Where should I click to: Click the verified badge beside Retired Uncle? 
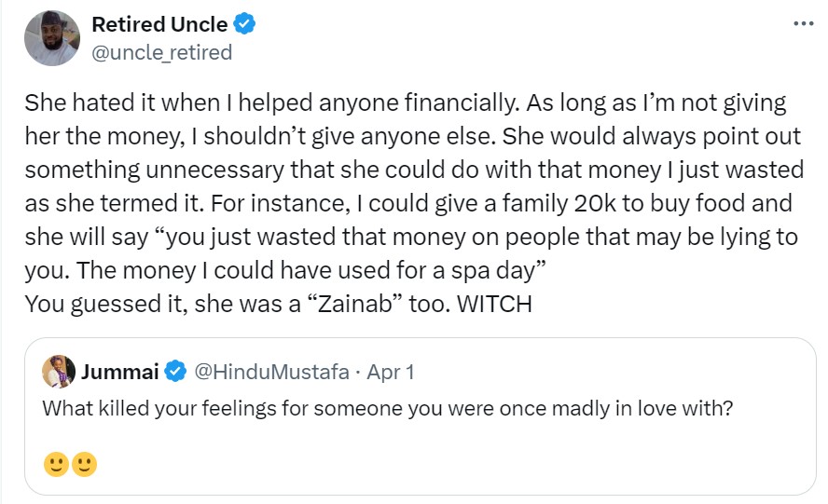coord(243,25)
